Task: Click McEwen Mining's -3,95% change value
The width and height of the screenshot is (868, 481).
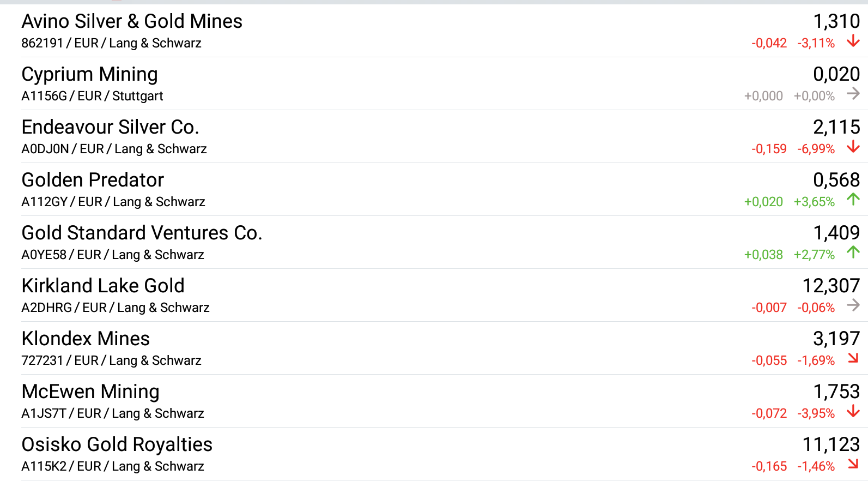Action: pos(816,413)
